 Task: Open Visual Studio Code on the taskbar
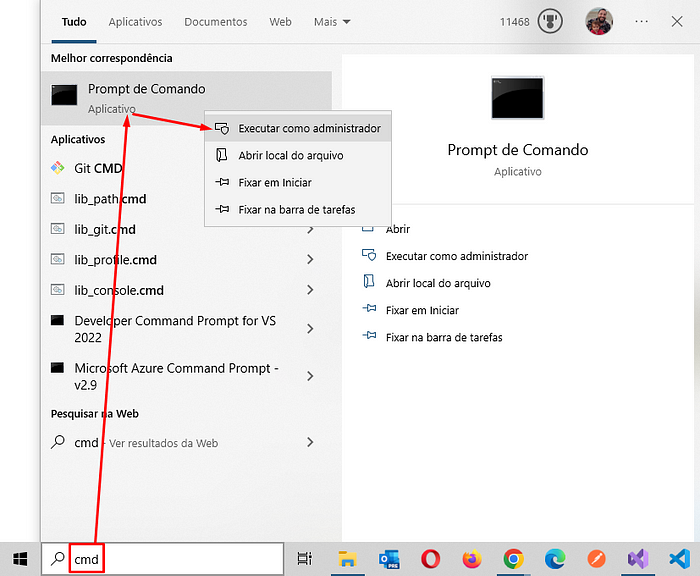(x=679, y=559)
